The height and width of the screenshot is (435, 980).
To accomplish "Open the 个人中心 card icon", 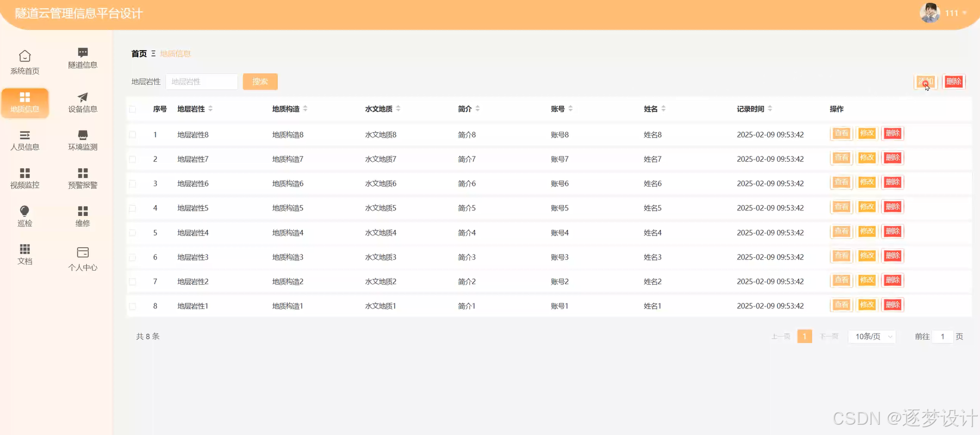I will pos(83,252).
